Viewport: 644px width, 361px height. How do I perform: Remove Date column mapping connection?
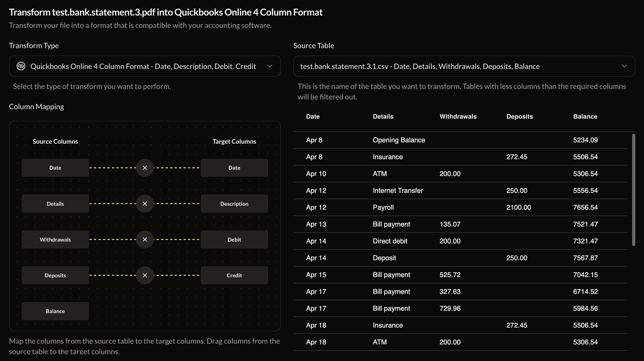click(145, 168)
